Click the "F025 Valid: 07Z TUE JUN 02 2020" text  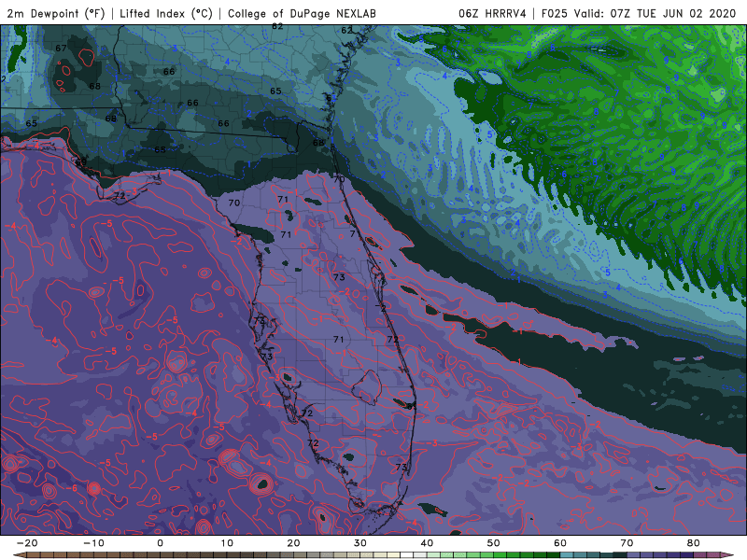639,13
